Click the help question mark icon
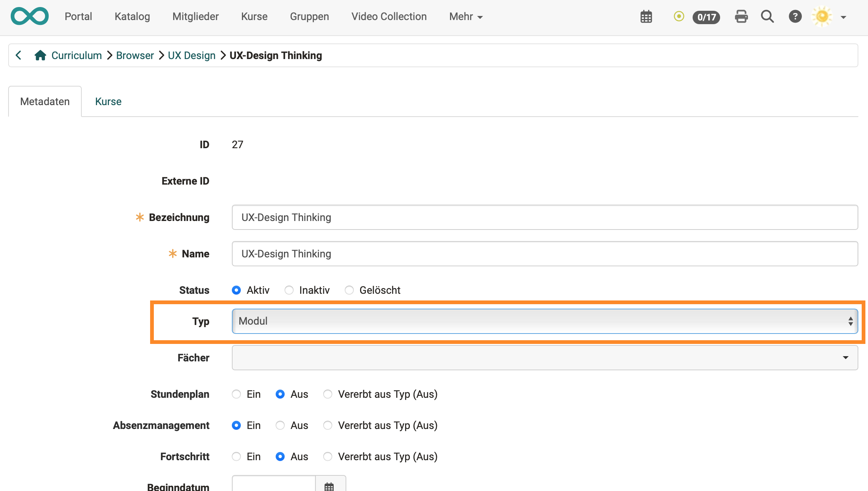Screen dimensions: 868x491 pos(795,17)
